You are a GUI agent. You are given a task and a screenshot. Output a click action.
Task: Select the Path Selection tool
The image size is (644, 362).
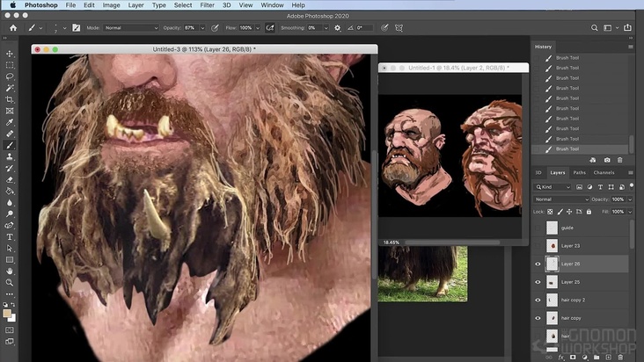[x=10, y=249]
